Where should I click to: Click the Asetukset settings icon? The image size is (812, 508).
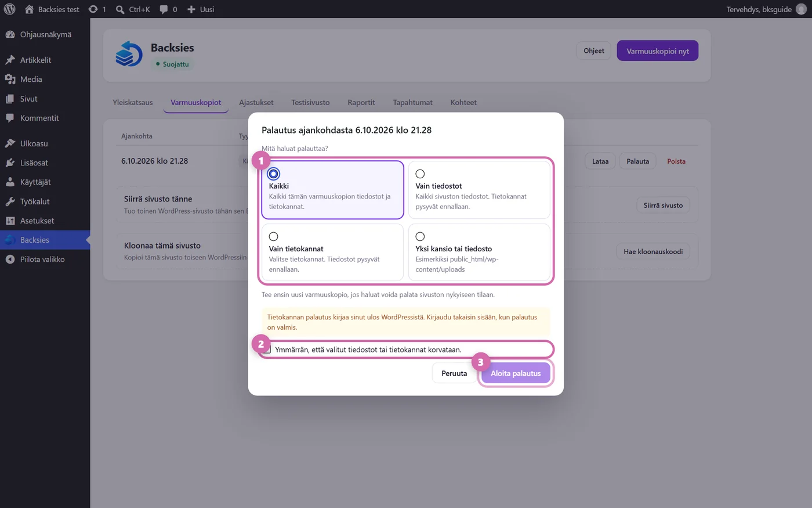click(10, 221)
